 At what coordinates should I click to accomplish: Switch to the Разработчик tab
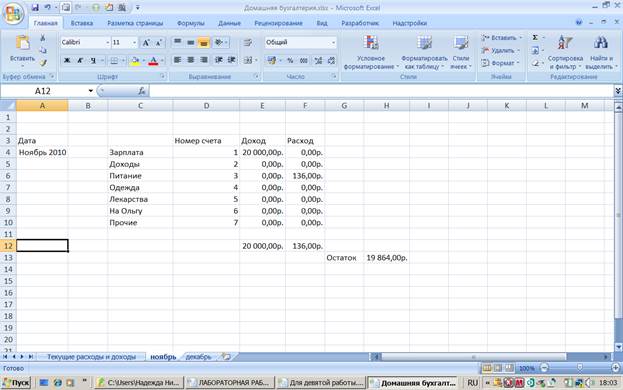tap(360, 23)
